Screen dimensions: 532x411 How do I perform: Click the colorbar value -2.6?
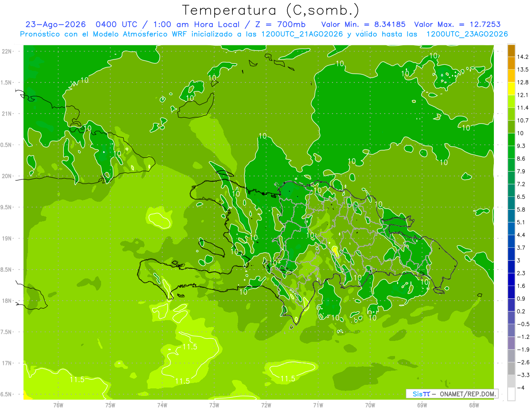coord(523,362)
